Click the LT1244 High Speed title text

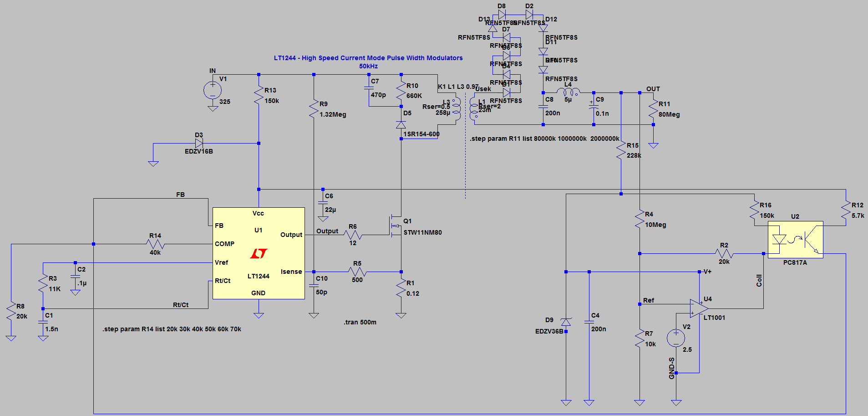(368, 58)
